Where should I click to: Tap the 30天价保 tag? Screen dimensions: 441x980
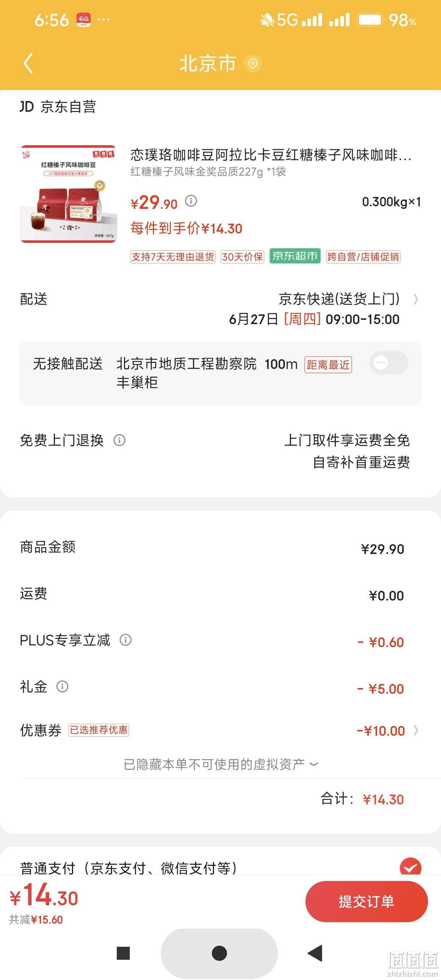tap(243, 257)
